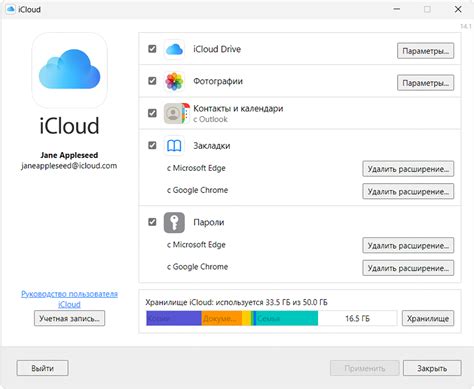Screen dimensions: 474x389
Task: Click the Учетная запись button
Action: (69, 318)
